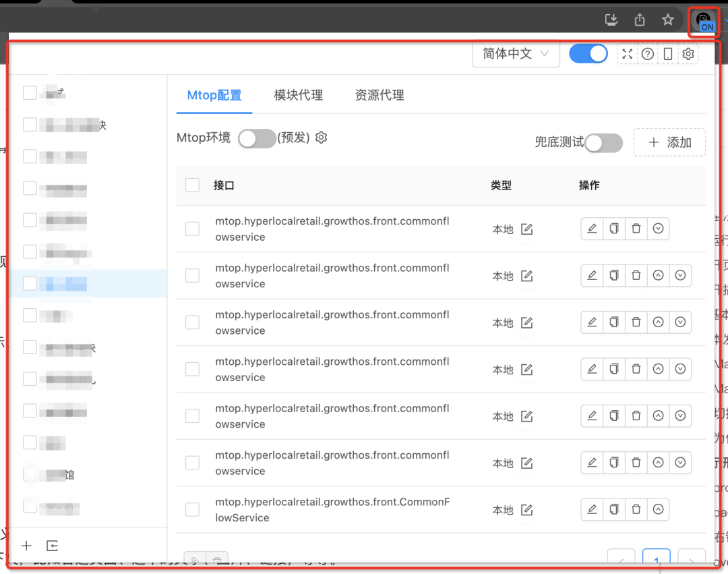Open the extension icon with ON badge
This screenshot has width=728, height=574.
pos(704,22)
